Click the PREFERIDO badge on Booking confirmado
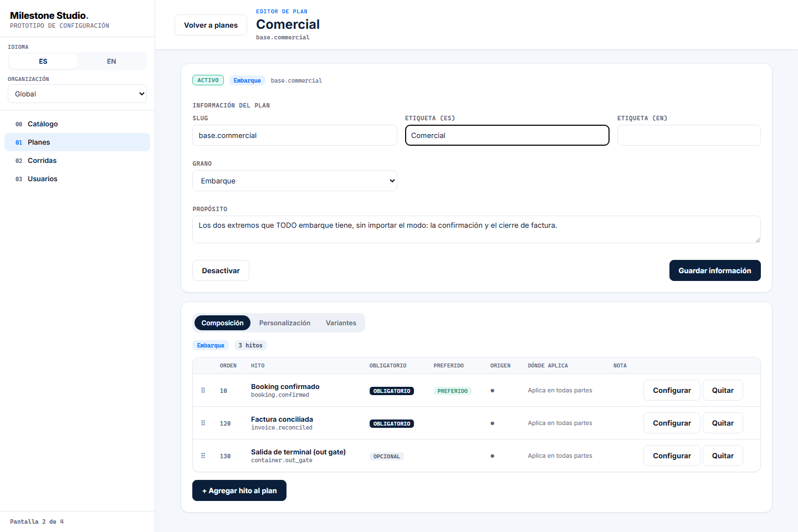Viewport: 798px width, 532px height. pyautogui.click(x=452, y=391)
